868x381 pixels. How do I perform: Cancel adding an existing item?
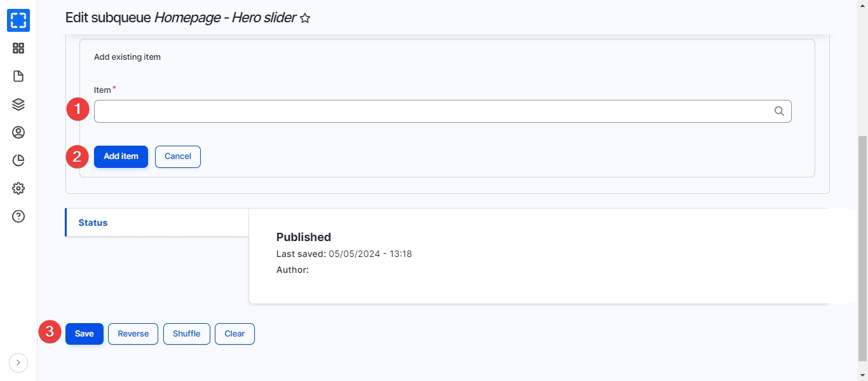pyautogui.click(x=178, y=156)
